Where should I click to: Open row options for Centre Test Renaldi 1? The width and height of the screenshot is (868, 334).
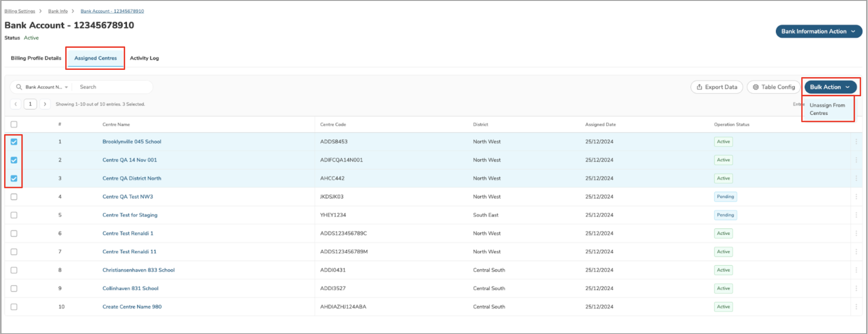[x=856, y=233]
